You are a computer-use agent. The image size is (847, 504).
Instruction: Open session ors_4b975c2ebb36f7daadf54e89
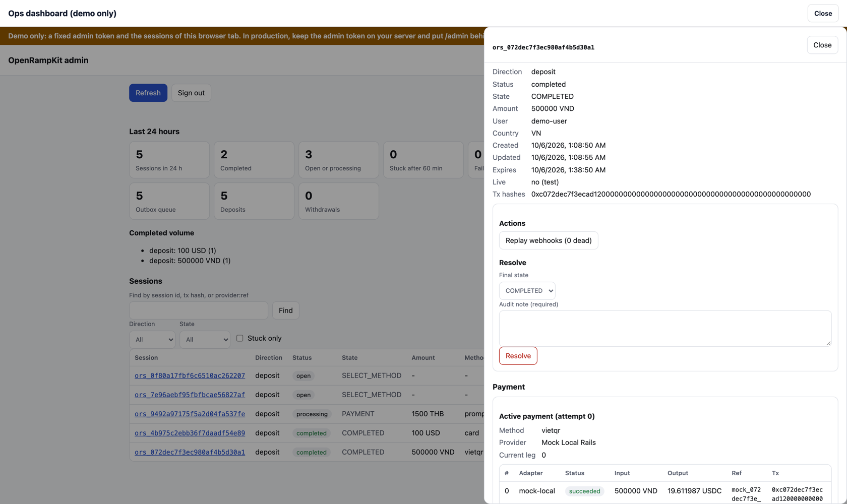point(190,433)
